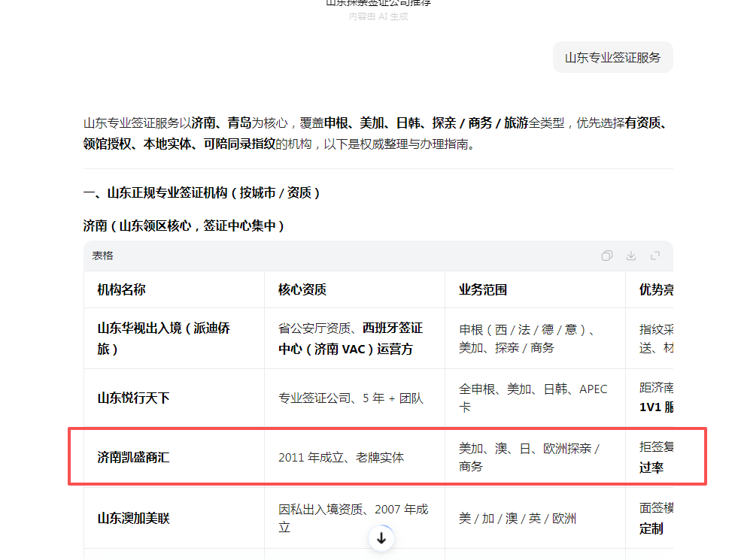The height and width of the screenshot is (560, 741).
Task: Expand the table to fullscreen view
Action: click(654, 256)
